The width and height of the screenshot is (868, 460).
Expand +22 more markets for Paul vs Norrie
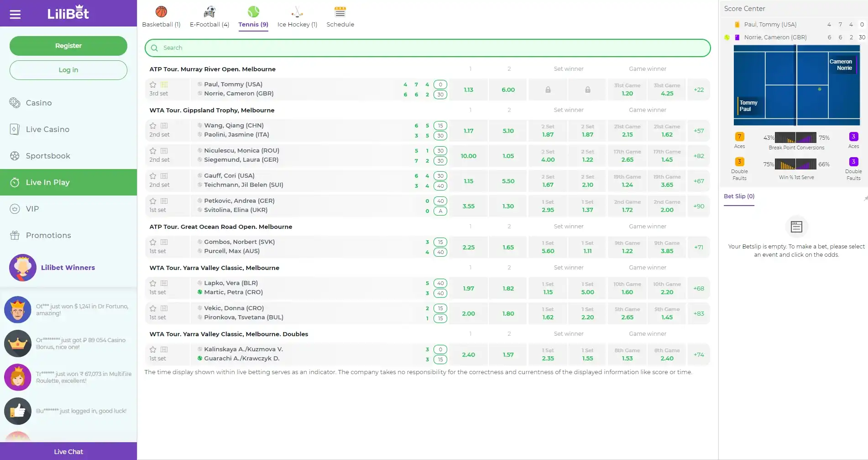(698, 90)
